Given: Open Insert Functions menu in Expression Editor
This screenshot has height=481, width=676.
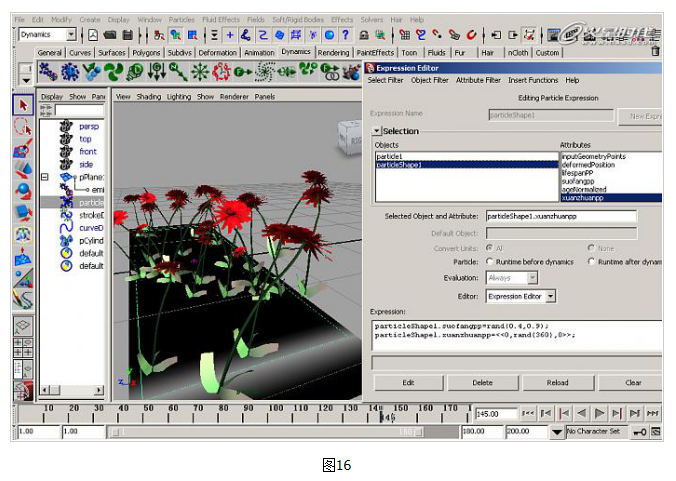Looking at the screenshot, I should (x=533, y=80).
